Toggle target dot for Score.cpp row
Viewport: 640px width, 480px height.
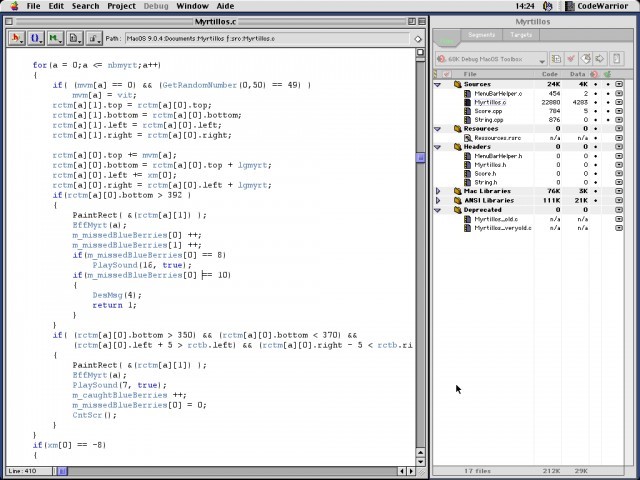[x=608, y=111]
